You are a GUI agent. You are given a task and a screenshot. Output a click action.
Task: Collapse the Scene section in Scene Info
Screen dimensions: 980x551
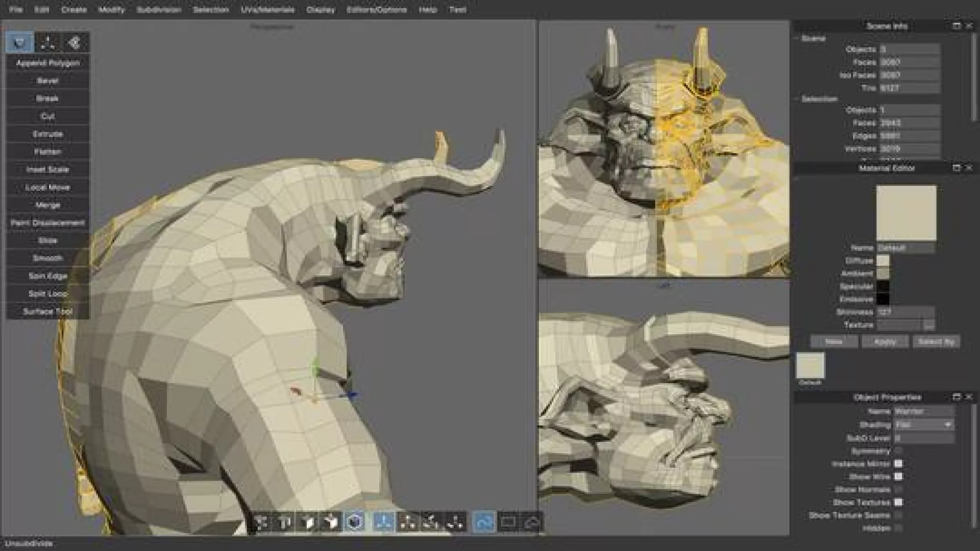pos(797,38)
